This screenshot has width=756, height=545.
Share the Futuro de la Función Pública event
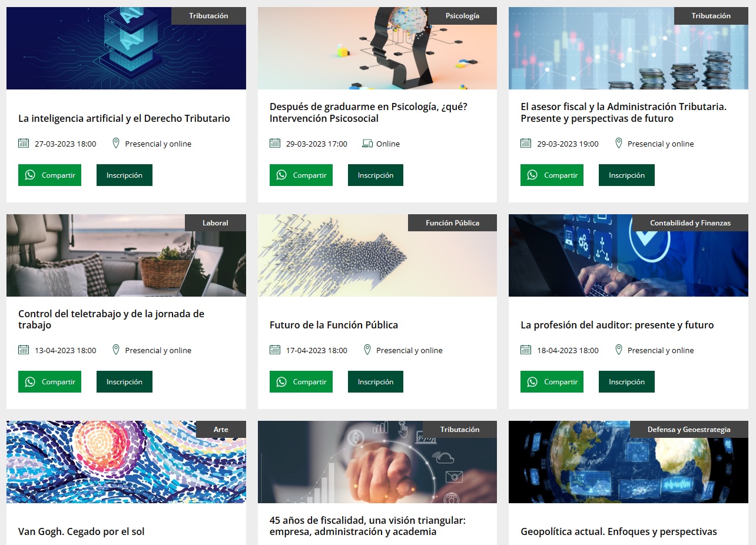[x=301, y=382]
